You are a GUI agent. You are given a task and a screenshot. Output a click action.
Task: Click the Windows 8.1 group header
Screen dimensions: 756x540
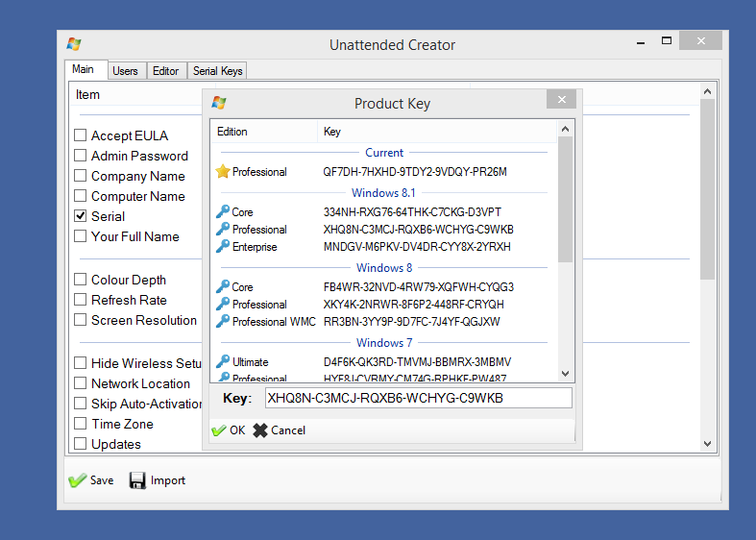click(x=383, y=193)
